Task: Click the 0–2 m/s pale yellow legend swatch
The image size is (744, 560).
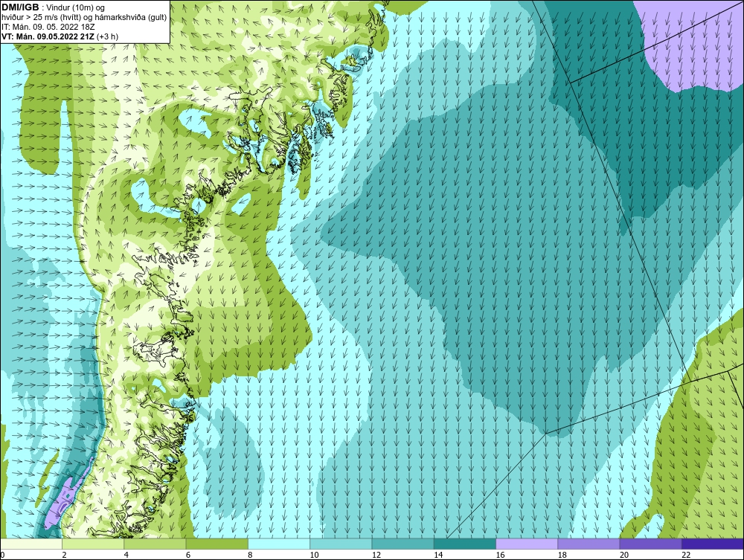Action: tap(31, 544)
